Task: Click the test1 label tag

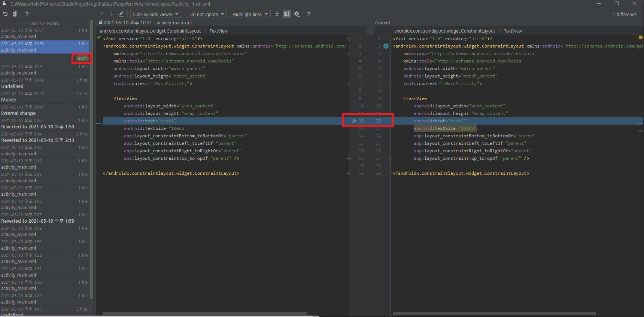Action: [x=82, y=59]
